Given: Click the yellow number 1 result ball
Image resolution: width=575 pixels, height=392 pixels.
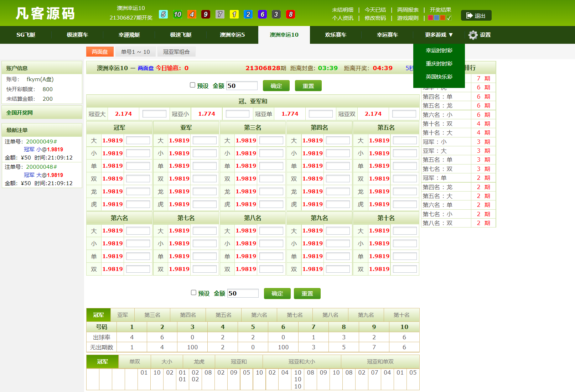Looking at the screenshot, I should point(234,14).
